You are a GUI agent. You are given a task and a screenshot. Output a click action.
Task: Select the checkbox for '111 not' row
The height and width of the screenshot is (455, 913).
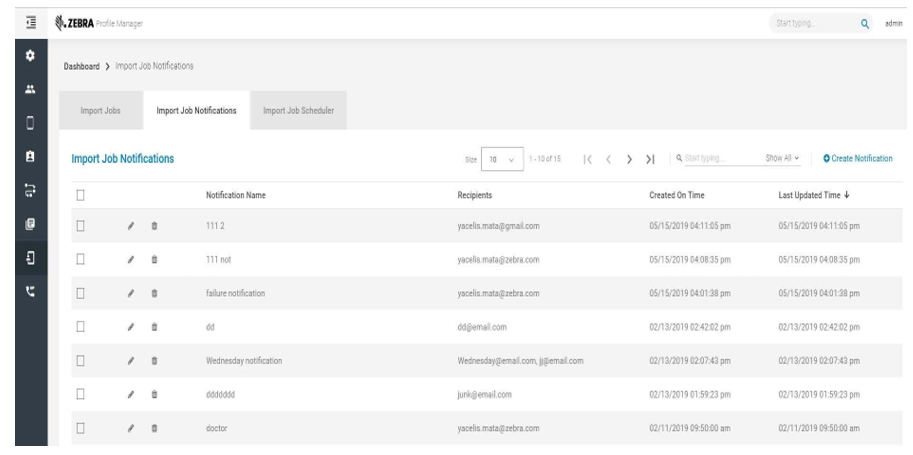(78, 258)
